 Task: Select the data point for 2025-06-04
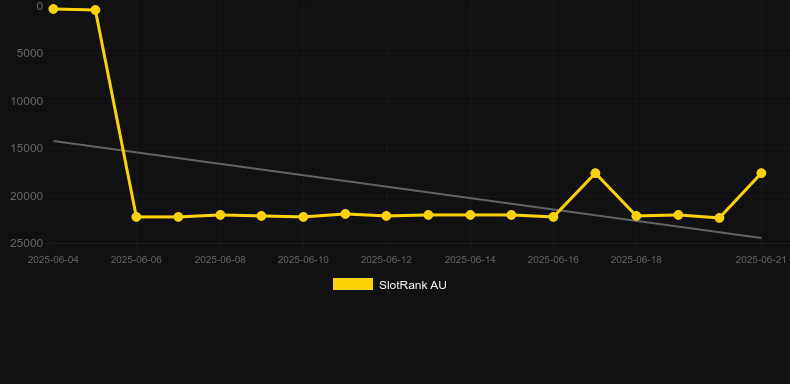[x=53, y=9]
